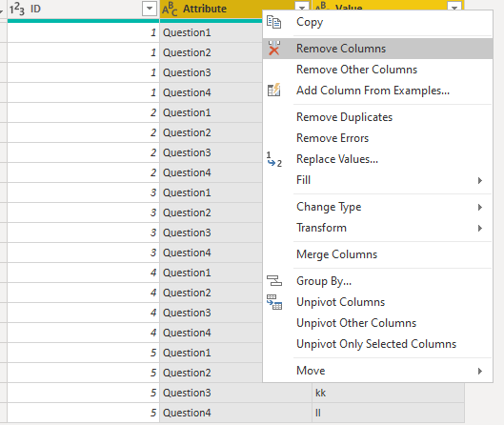Select Remove Errors
The image size is (504, 425).
click(377, 138)
